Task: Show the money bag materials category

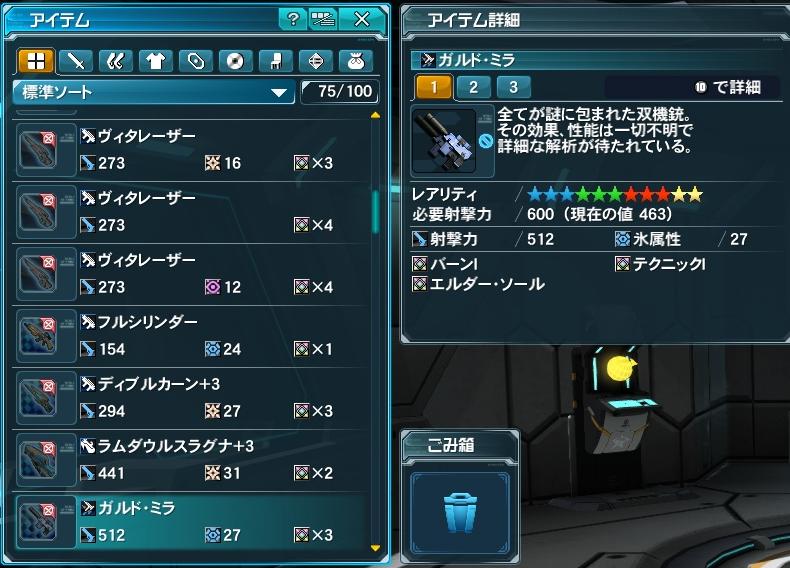Action: (x=355, y=61)
